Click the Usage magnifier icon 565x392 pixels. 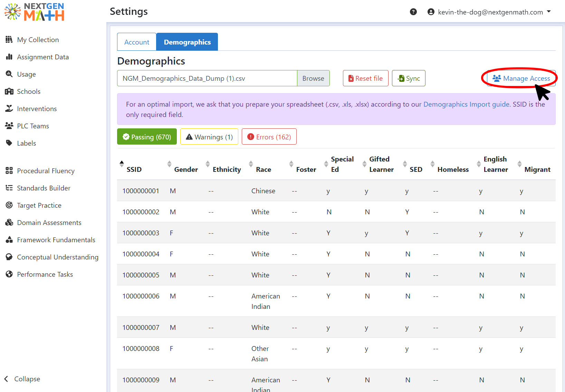pyautogui.click(x=9, y=74)
